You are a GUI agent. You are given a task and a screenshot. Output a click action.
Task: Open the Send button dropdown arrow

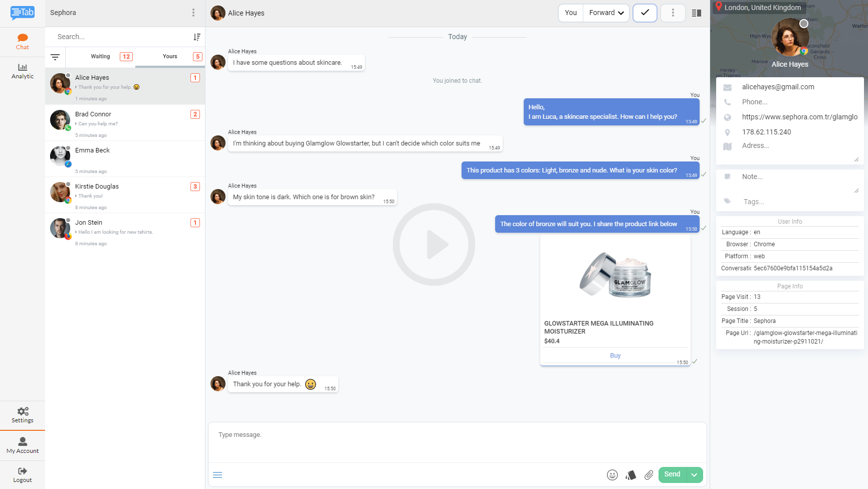[x=694, y=474]
